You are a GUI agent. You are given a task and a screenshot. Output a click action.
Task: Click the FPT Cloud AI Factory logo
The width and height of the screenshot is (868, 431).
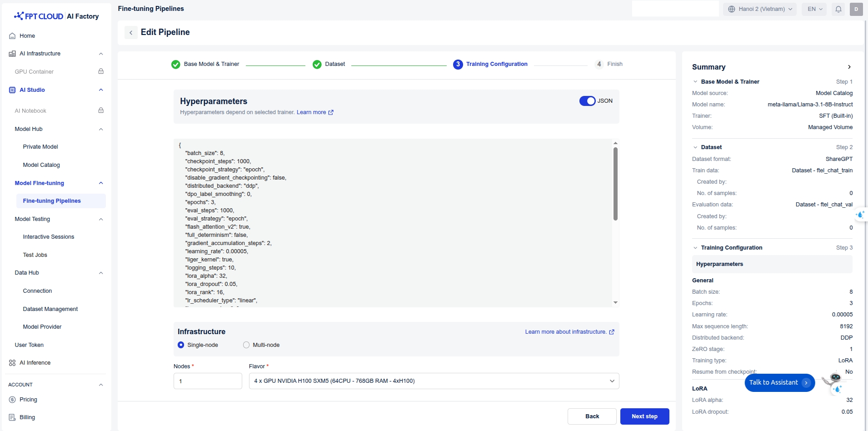[56, 16]
